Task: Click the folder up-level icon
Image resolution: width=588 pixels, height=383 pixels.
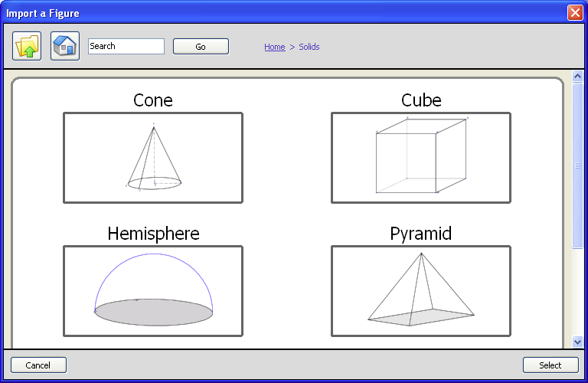Action: click(x=27, y=46)
